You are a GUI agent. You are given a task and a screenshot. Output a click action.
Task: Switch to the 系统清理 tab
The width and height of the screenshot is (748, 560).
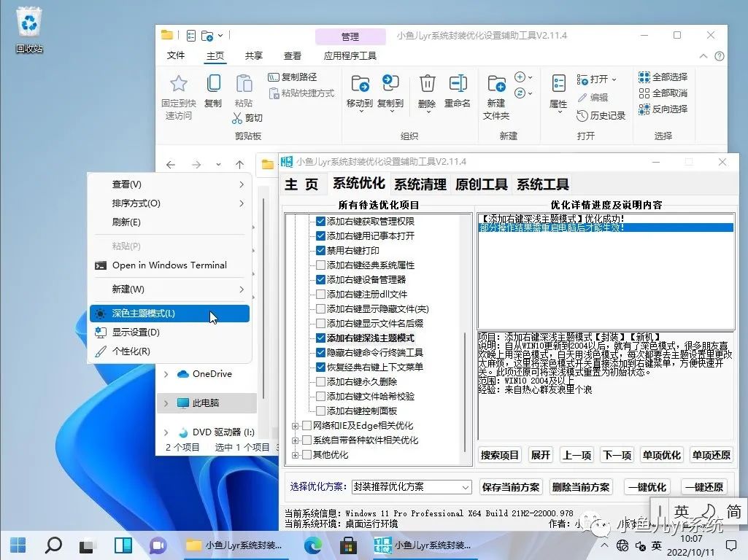coord(420,184)
